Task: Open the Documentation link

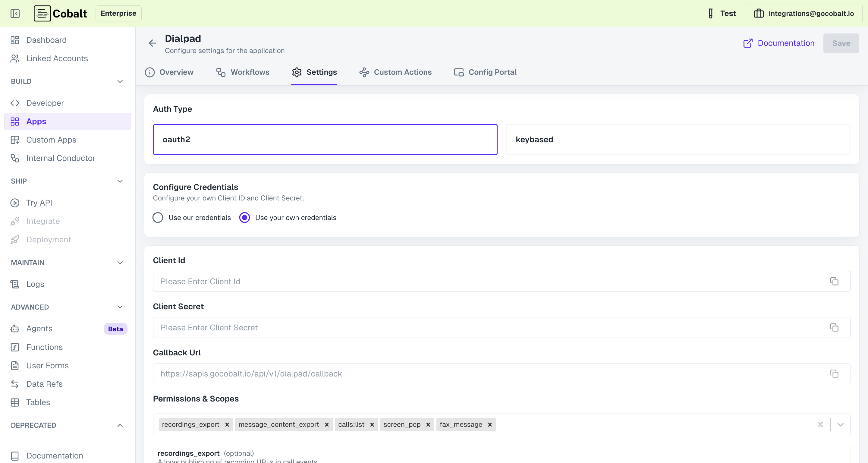Action: coord(786,43)
